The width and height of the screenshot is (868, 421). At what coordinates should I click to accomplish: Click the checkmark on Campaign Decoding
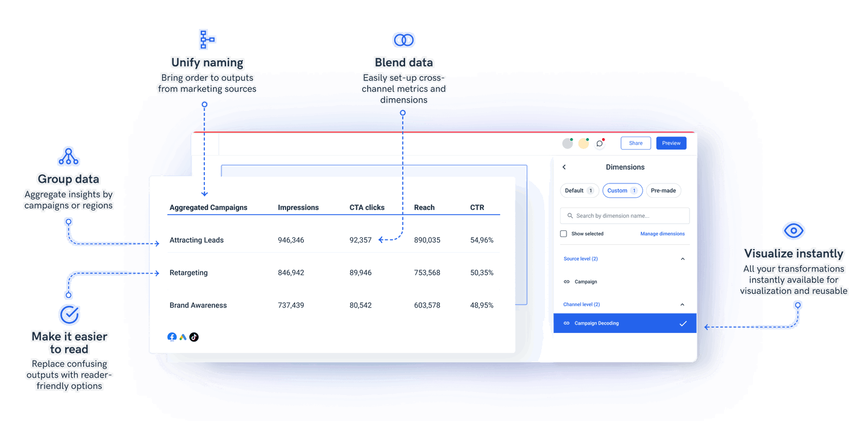click(683, 323)
